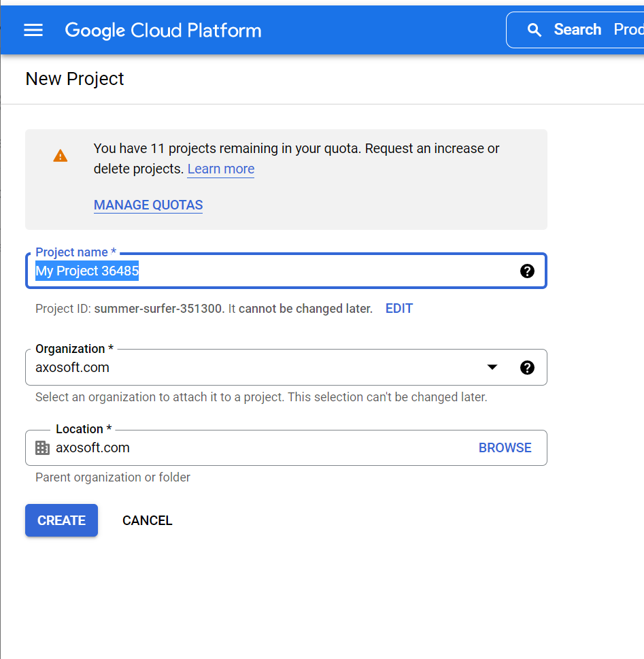Open MANAGE QUOTAS link
The width and height of the screenshot is (644, 659).
[x=148, y=205]
